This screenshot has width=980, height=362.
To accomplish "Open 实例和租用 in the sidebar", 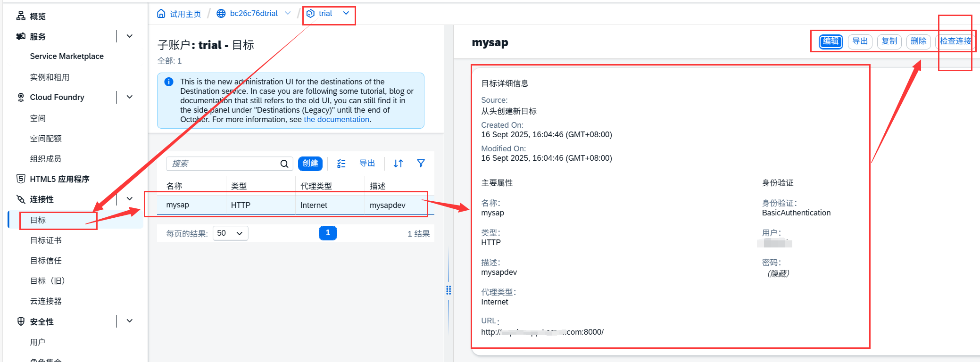I will 50,77.
